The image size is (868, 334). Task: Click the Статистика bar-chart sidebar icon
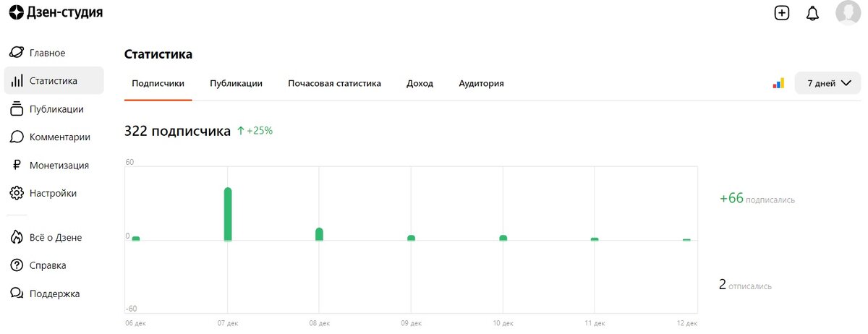point(16,81)
